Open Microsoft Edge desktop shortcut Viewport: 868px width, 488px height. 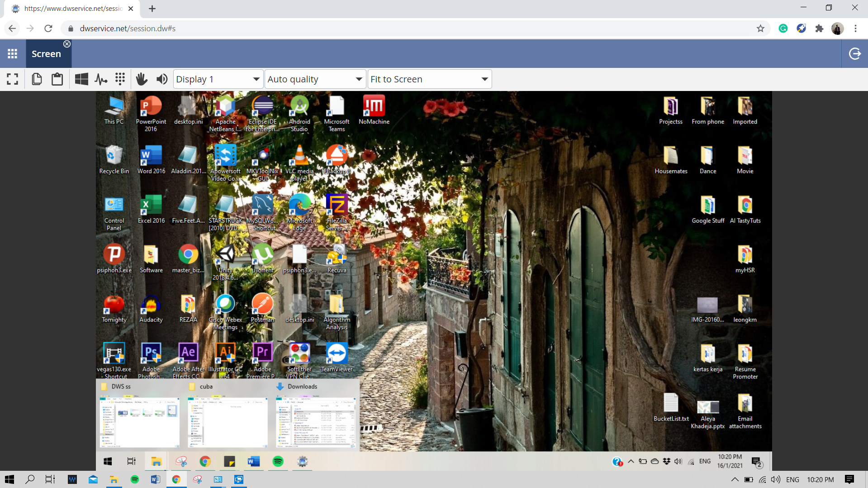pos(299,212)
